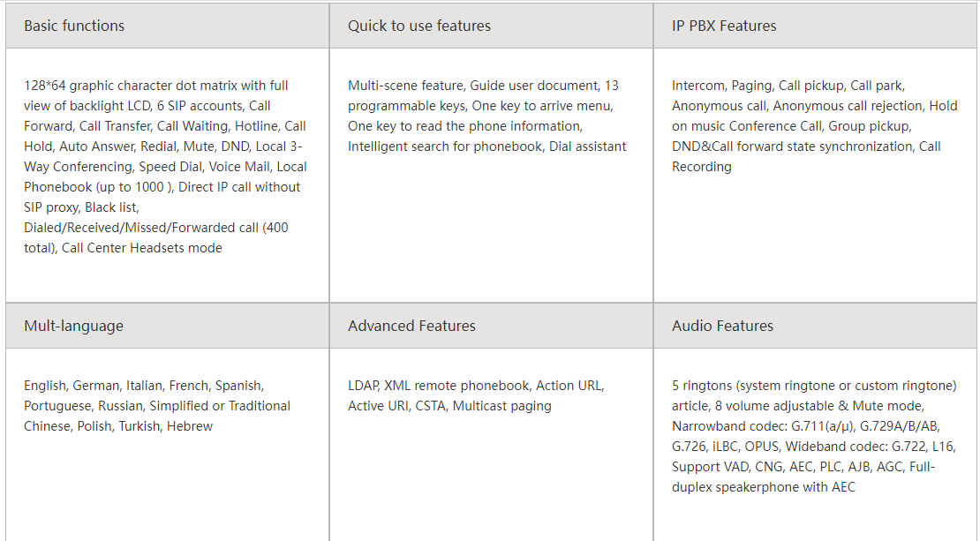980x541 pixels.
Task: Click 'Chinese, Polish, Turkish, Hebrew' text
Action: (118, 426)
